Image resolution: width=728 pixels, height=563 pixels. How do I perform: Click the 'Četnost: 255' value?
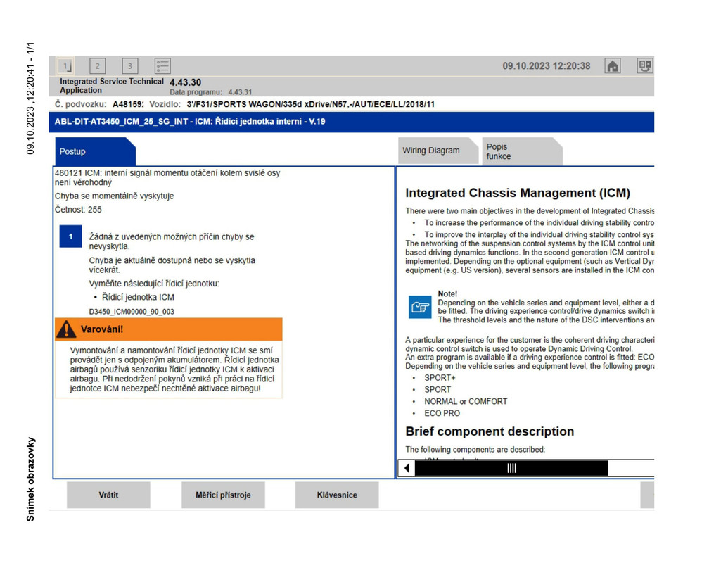coord(78,210)
